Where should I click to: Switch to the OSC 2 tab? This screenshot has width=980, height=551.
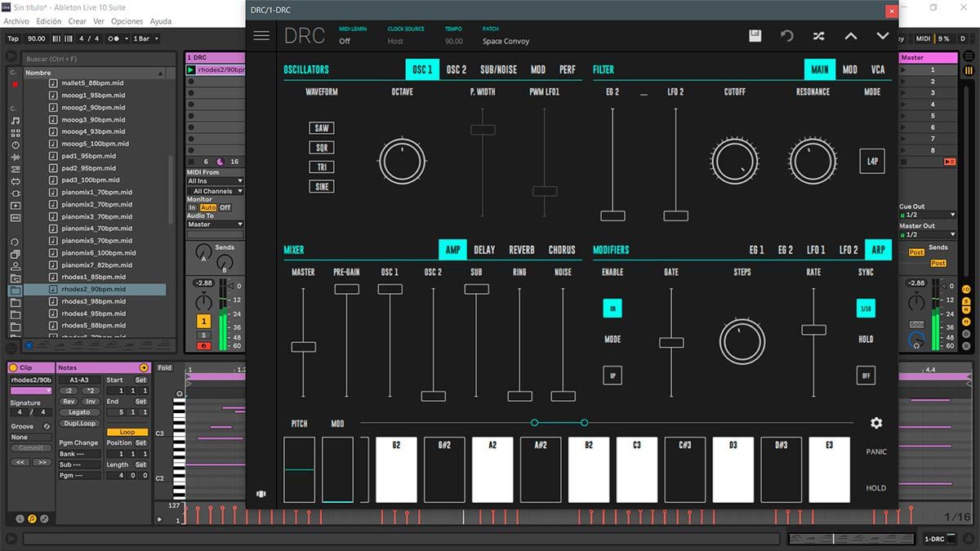457,69
